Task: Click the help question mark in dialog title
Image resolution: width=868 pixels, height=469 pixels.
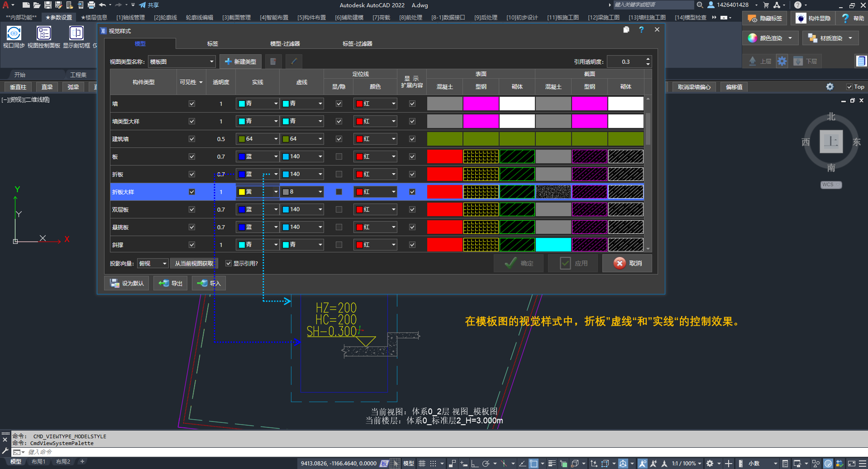Action: [641, 30]
